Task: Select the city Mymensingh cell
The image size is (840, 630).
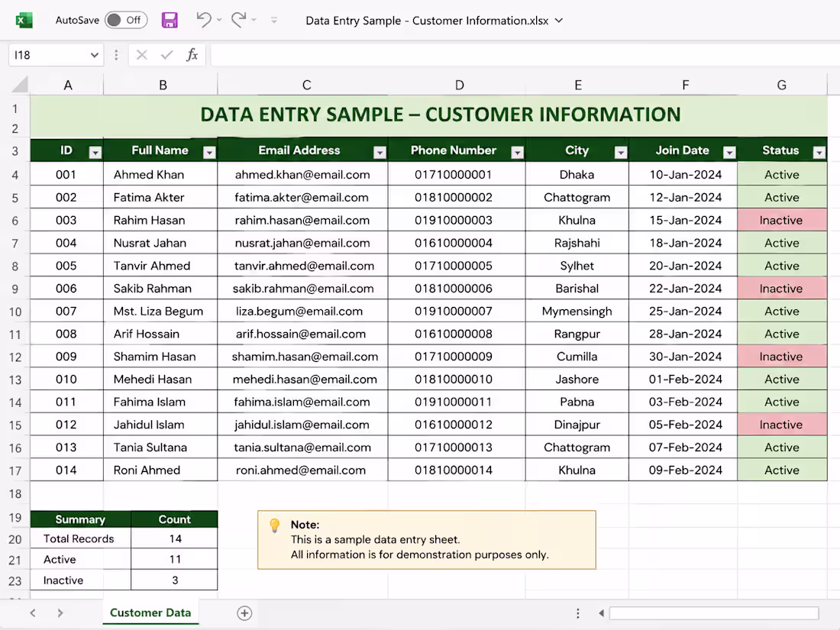Action: point(577,312)
